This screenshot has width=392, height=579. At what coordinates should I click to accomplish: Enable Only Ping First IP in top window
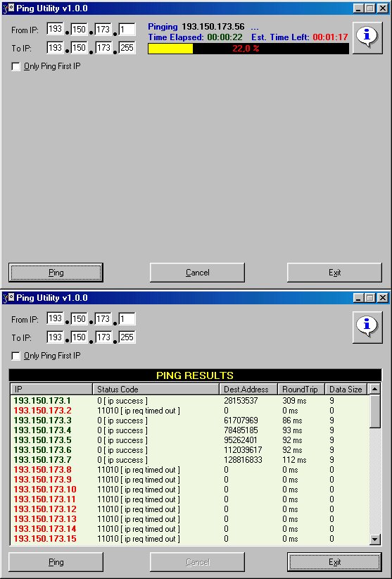tap(16, 66)
